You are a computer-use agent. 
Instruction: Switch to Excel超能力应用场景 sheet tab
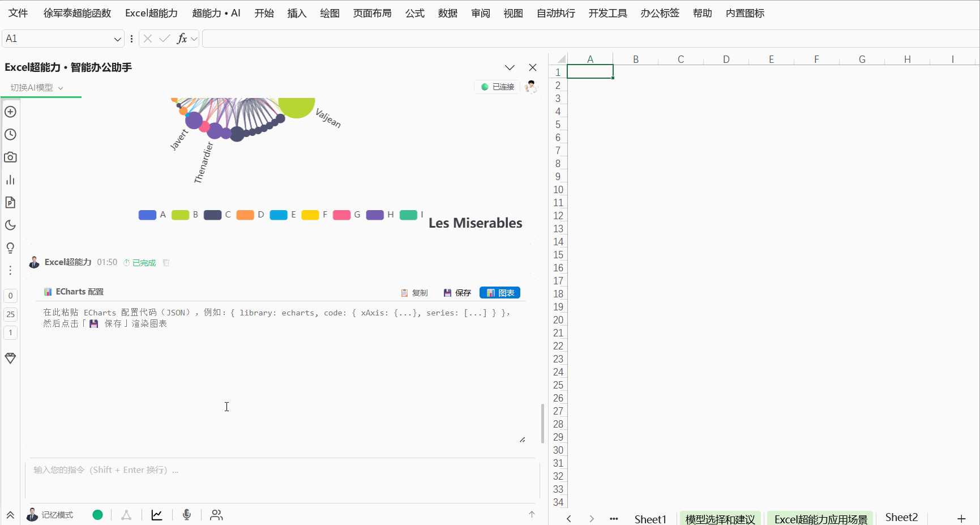(820, 519)
